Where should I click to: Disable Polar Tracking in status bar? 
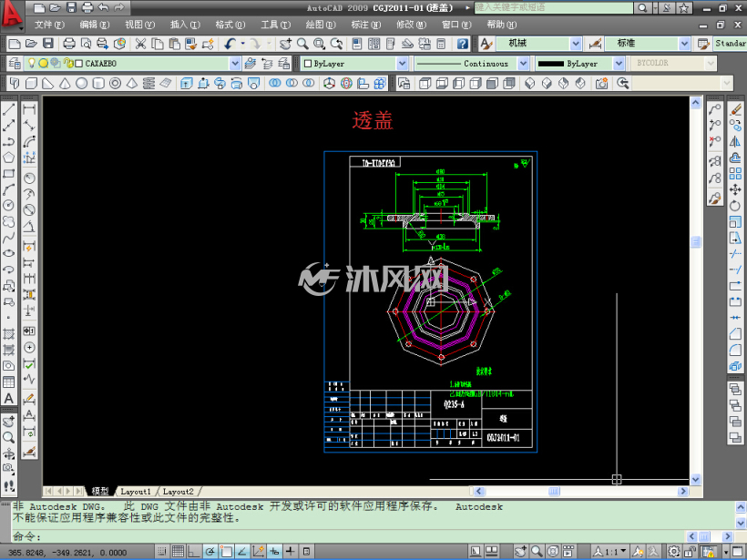[x=210, y=552]
